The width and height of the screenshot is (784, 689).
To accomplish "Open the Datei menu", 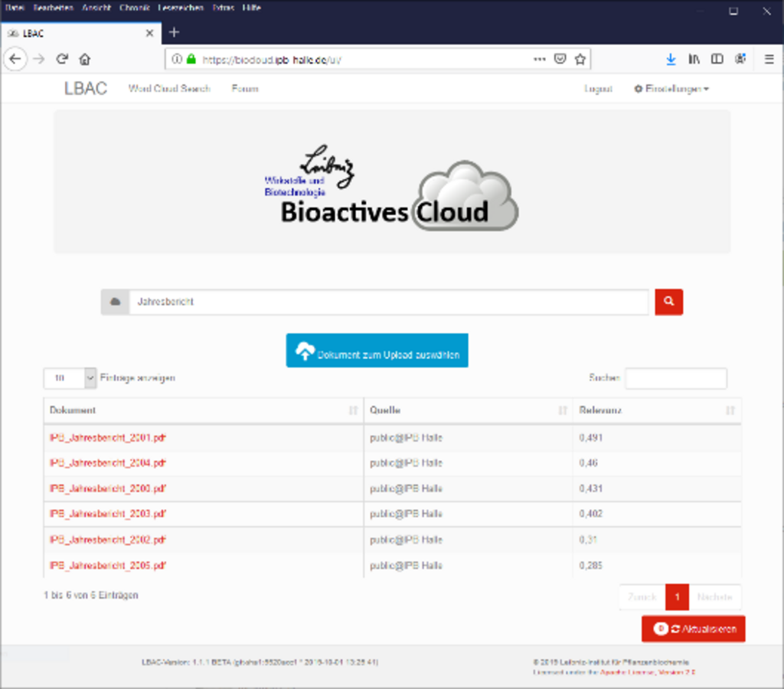I will (15, 8).
